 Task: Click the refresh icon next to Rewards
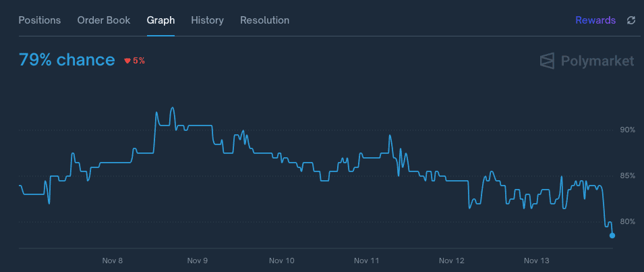pos(631,20)
